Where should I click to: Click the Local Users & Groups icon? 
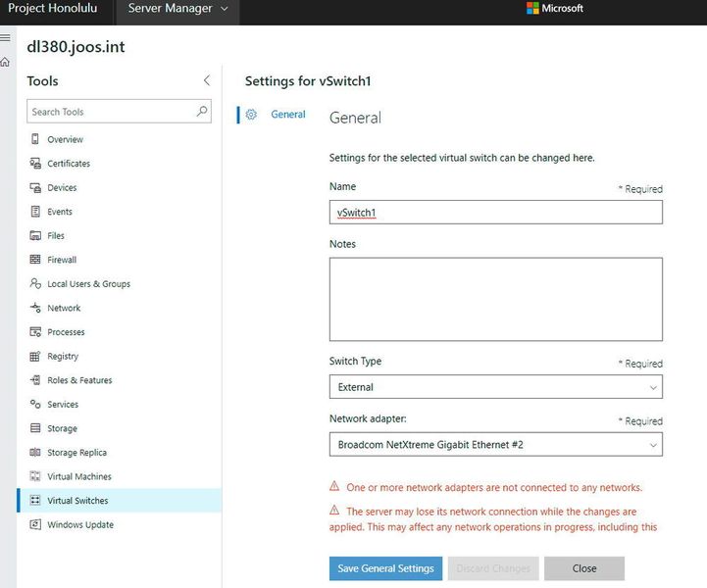click(x=34, y=283)
